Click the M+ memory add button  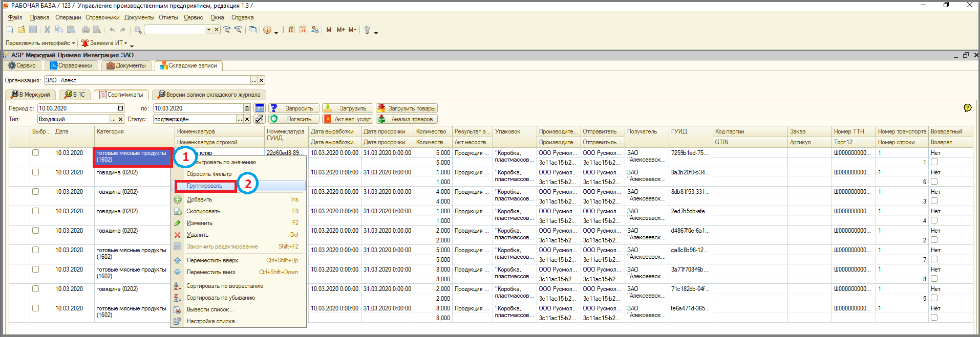coord(340,30)
